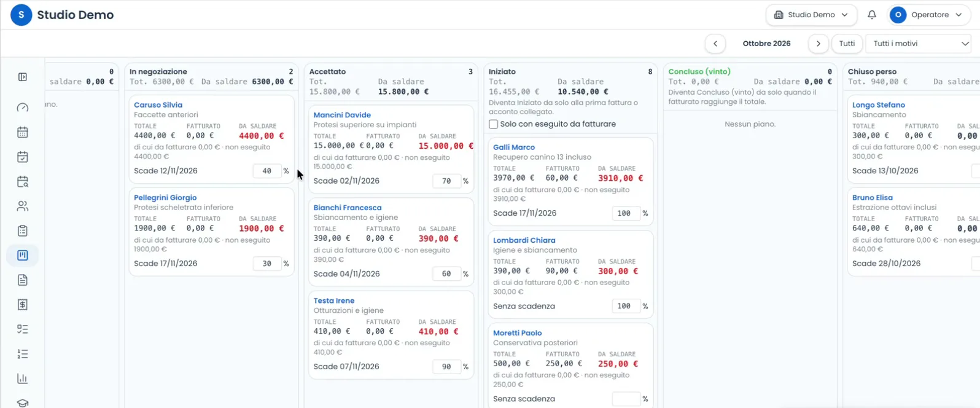This screenshot has height=408, width=980.
Task: Open Bruno Elisa patient link
Action: pos(873,198)
